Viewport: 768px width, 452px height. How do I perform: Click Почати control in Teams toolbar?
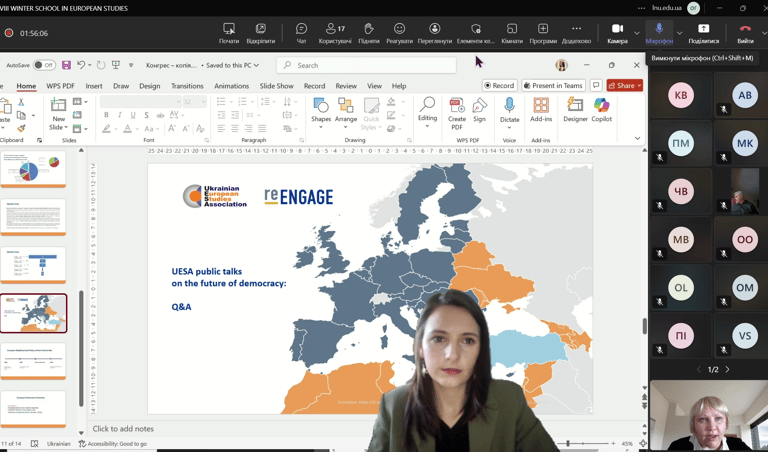tap(229, 33)
